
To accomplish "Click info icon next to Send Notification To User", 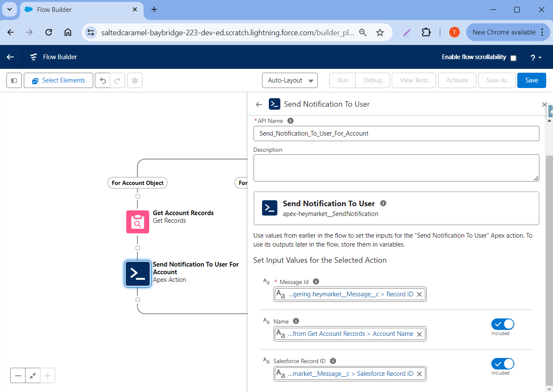I will click(x=383, y=203).
